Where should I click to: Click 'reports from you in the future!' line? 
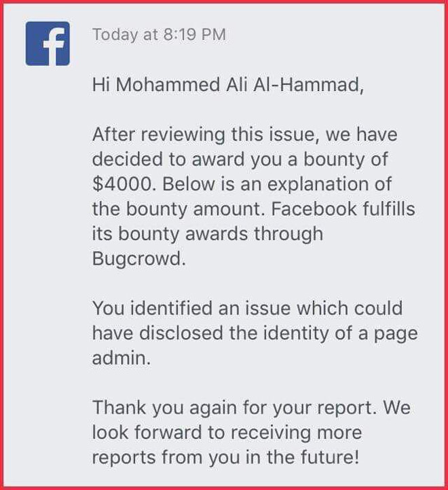coord(225,457)
